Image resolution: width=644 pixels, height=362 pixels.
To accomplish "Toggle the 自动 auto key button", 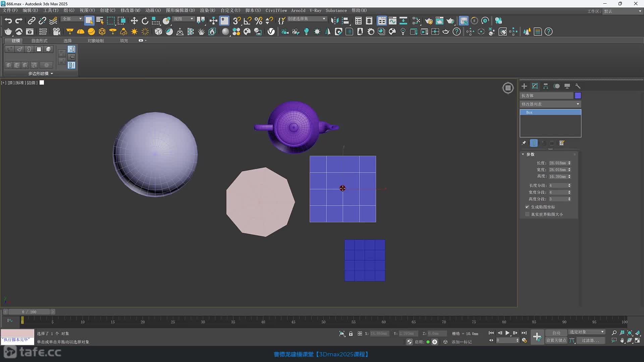I will 556,333.
